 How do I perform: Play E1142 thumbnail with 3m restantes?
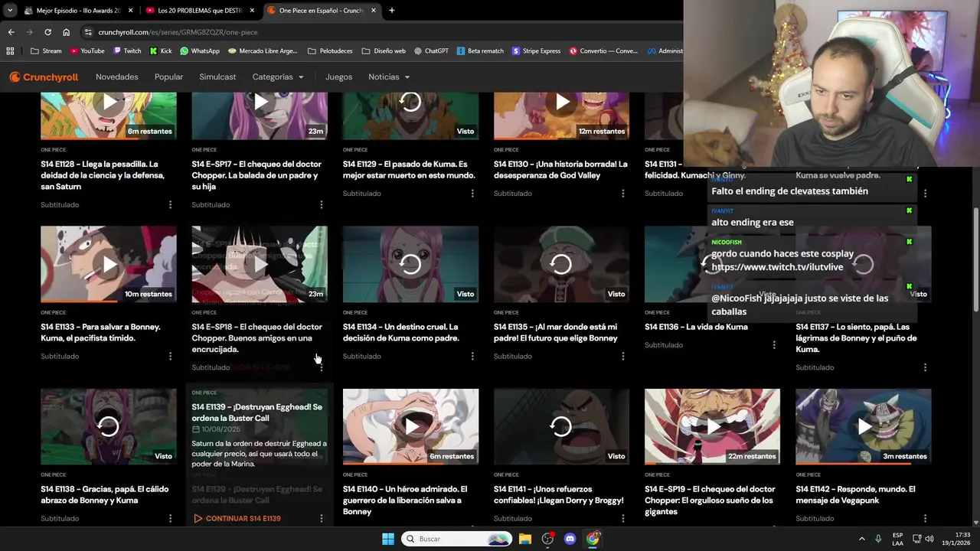(864, 426)
